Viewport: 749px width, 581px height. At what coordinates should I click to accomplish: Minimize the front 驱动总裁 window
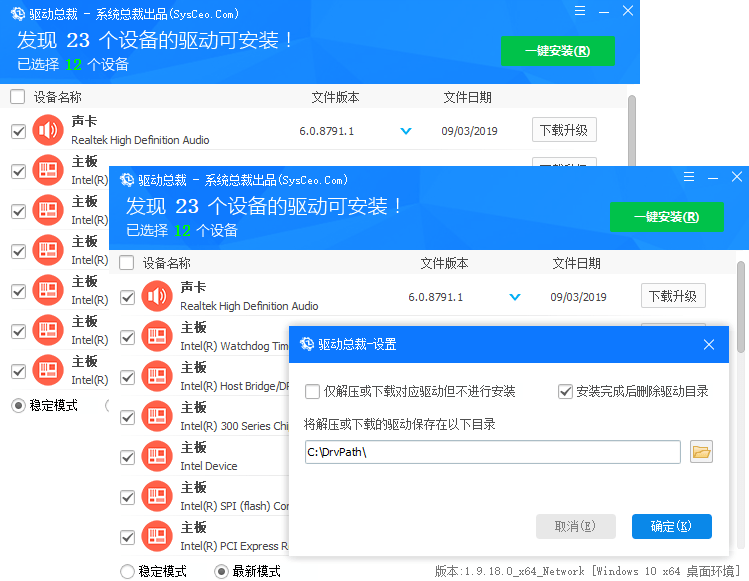point(713,178)
